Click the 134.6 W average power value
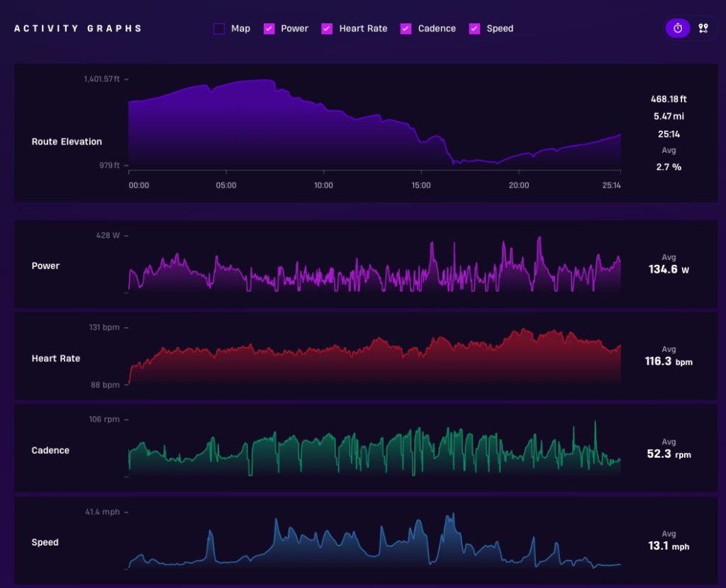This screenshot has height=588, width=726. pyautogui.click(x=669, y=269)
